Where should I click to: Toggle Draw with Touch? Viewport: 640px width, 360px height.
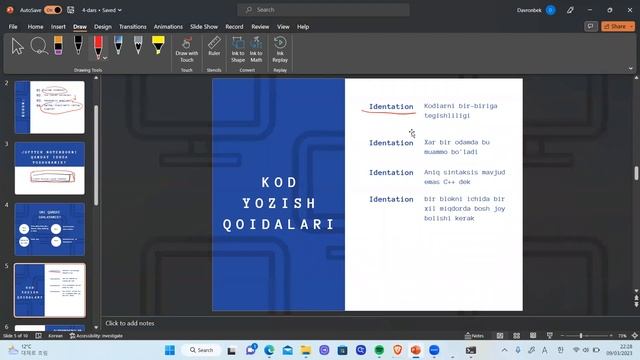tap(187, 49)
